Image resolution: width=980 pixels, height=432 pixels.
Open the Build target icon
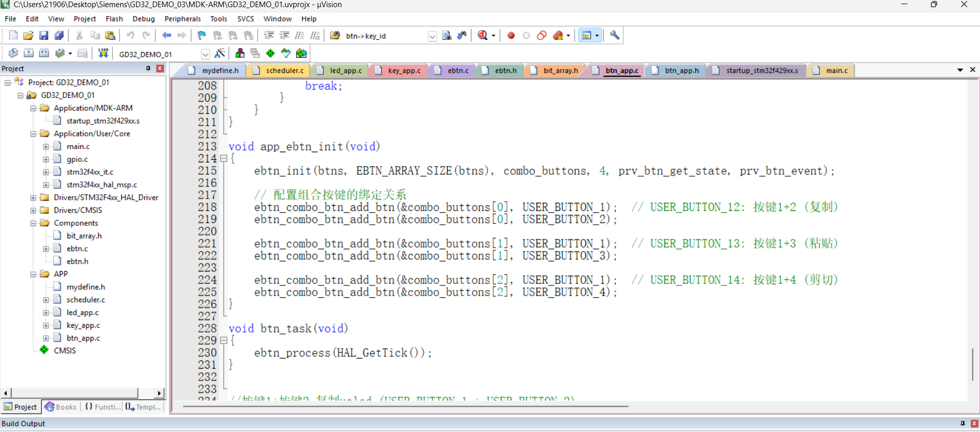[x=29, y=53]
